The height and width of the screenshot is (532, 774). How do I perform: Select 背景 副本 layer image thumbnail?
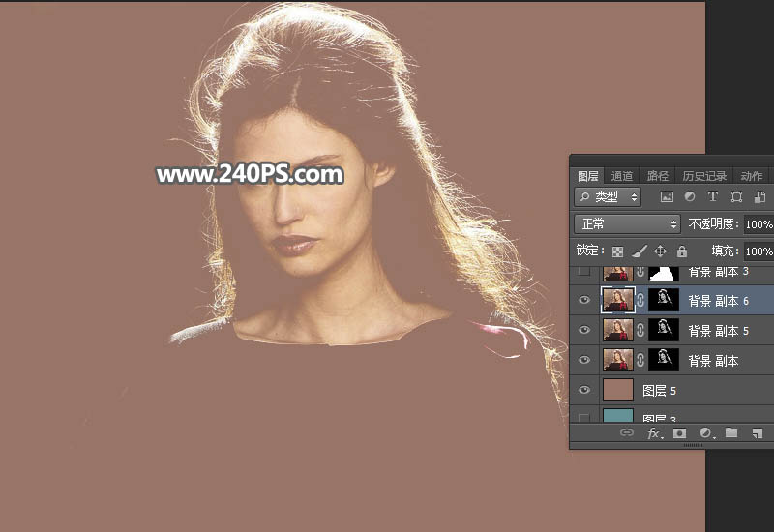point(618,360)
